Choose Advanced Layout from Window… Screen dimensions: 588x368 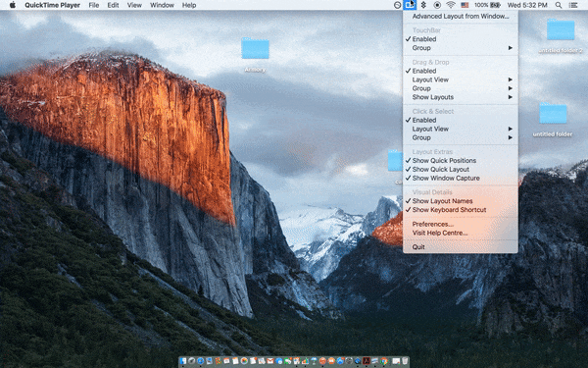[x=461, y=17]
